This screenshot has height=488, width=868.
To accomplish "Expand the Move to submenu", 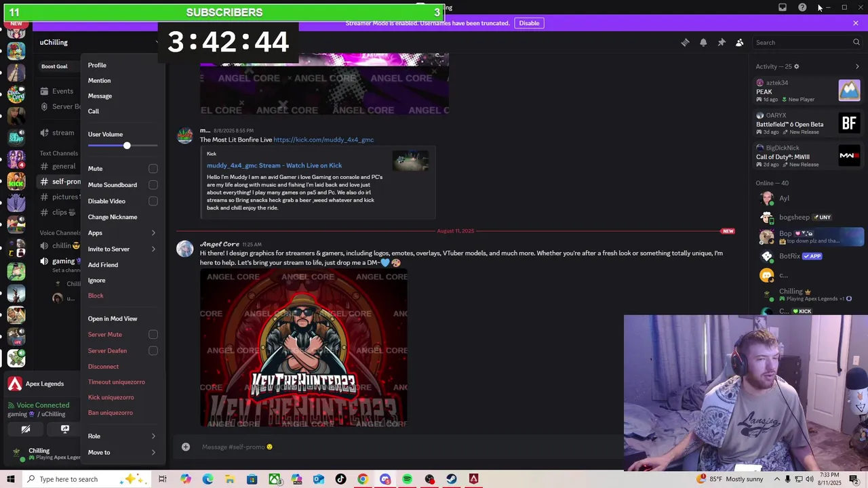I will [x=123, y=452].
